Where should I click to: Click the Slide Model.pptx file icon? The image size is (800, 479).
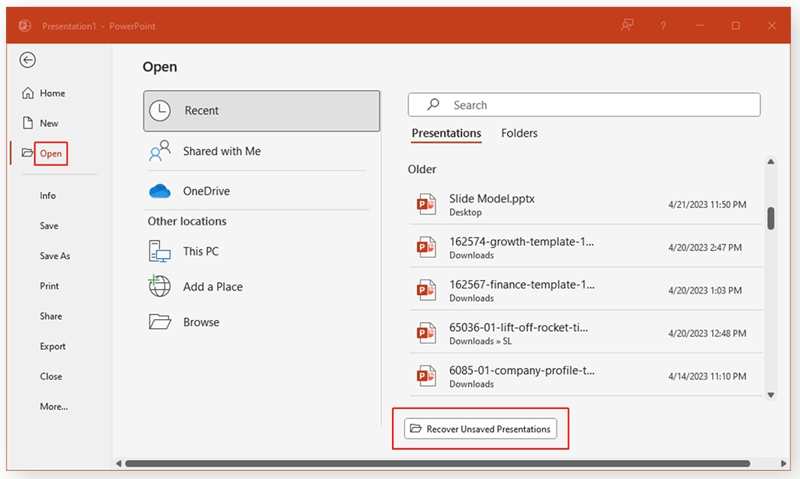426,204
